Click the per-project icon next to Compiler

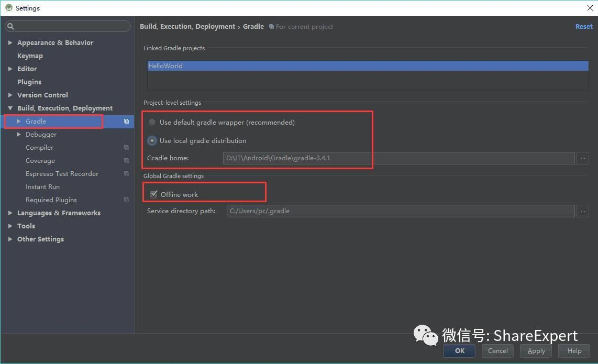pos(126,148)
